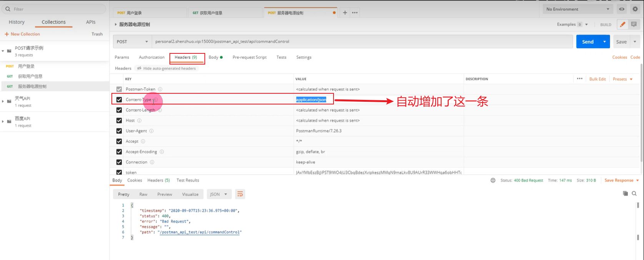
Task: Open the comments icon next to pencil
Action: click(x=634, y=25)
